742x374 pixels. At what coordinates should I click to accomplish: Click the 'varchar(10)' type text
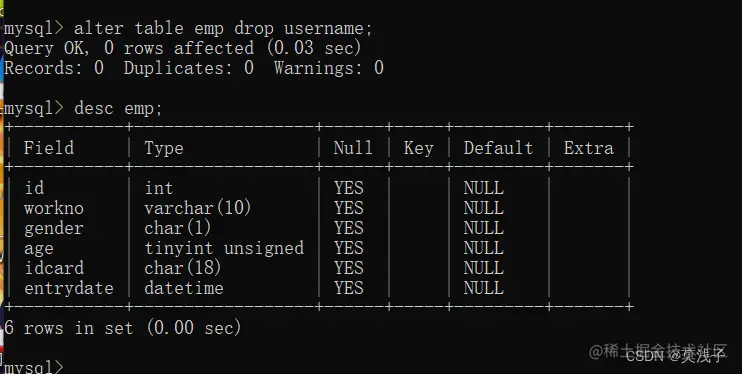[x=198, y=208]
